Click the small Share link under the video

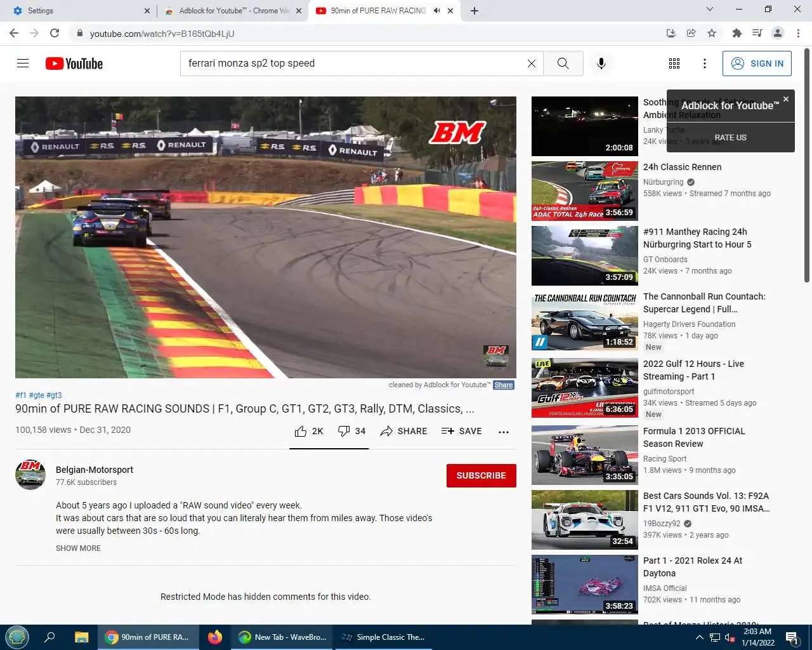504,385
